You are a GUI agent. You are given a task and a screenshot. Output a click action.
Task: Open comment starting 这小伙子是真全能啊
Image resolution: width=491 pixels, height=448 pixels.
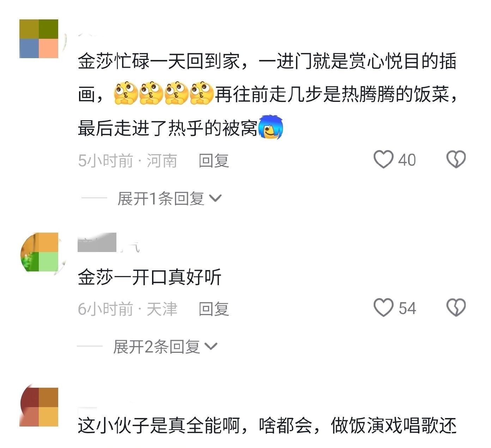point(267,426)
